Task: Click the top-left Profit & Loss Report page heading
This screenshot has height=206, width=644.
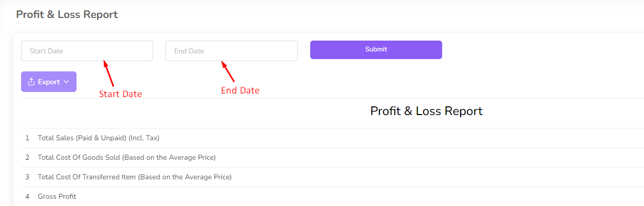Action: point(67,14)
